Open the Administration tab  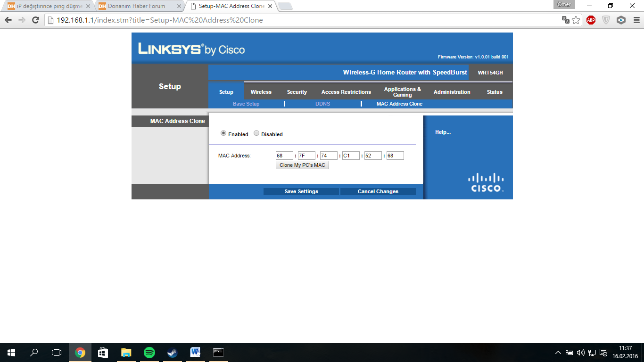(452, 92)
